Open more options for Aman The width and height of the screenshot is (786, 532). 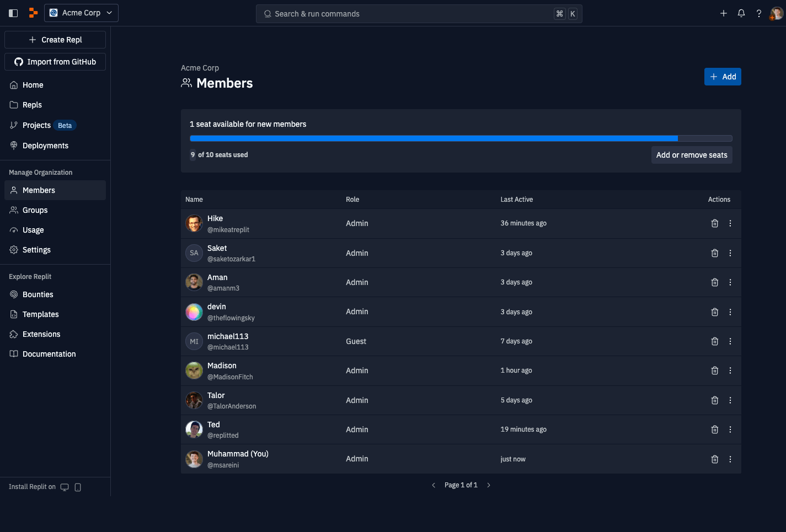[x=730, y=282]
